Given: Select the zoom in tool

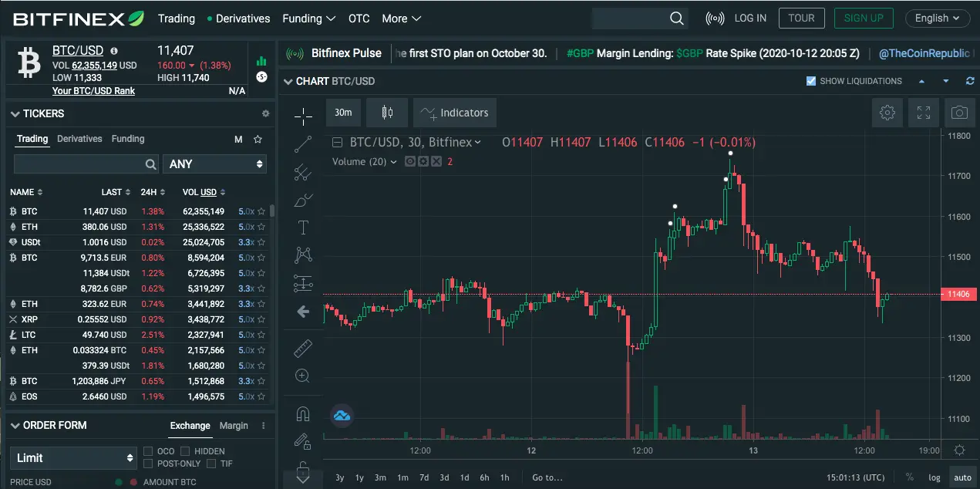Looking at the screenshot, I should [x=303, y=376].
